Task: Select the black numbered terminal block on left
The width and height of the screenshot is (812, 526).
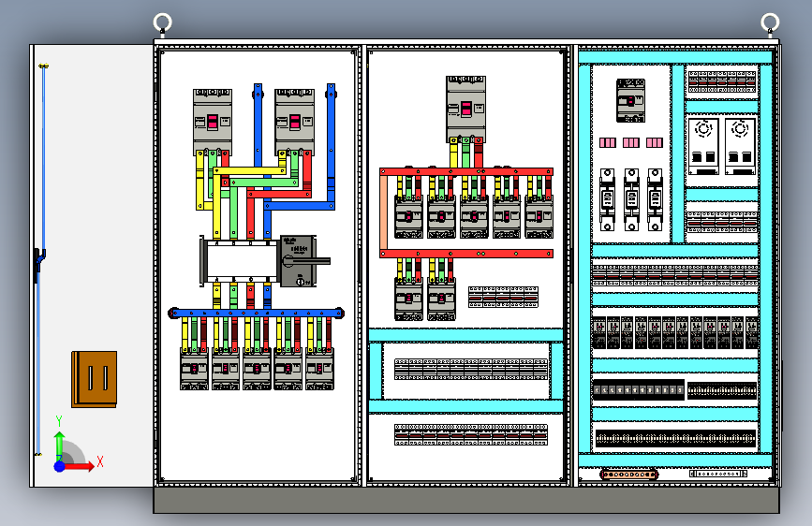Action: coord(638,390)
